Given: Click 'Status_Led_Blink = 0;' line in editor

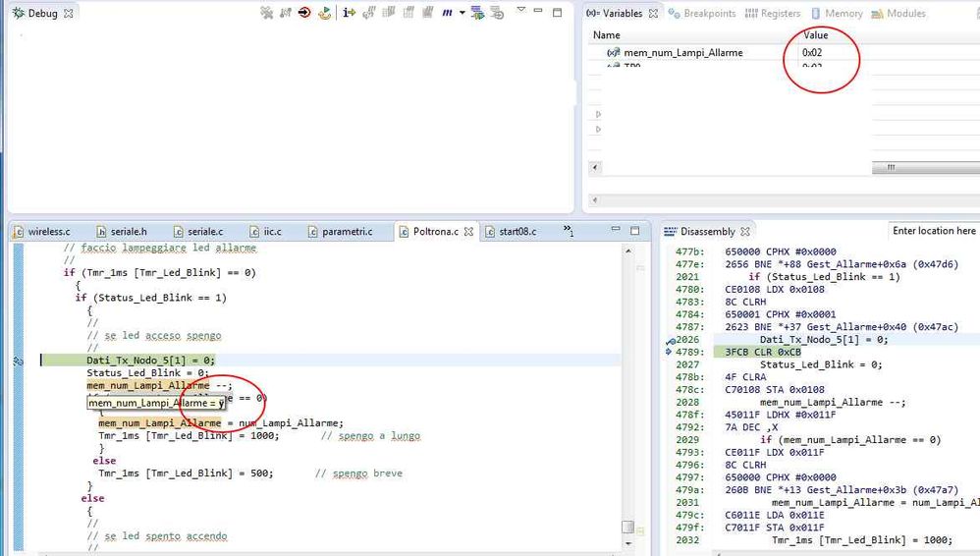Looking at the screenshot, I should click(147, 372).
